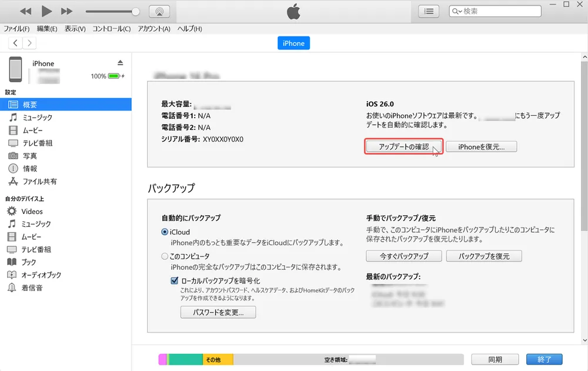The height and width of the screenshot is (371, 588).
Task: Click the iPhone device icon in sidebar
Action: pos(15,69)
